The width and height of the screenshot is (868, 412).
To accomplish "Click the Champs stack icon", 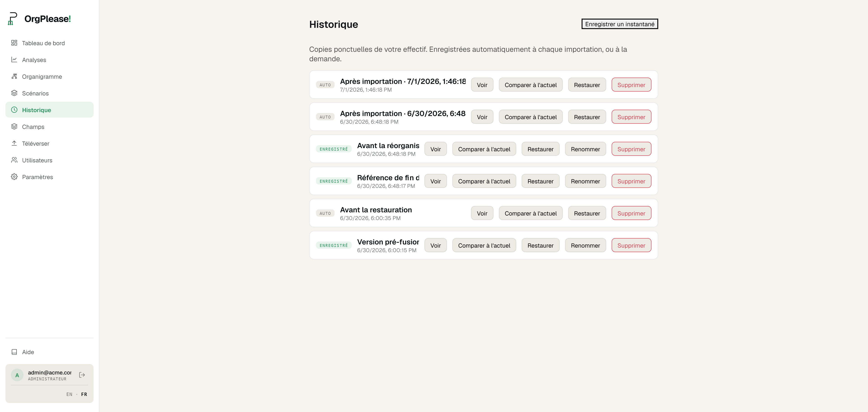I will coord(14,126).
